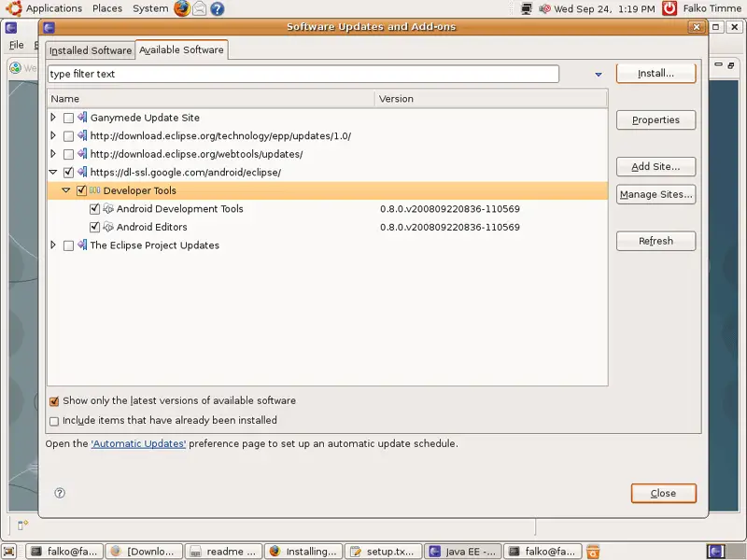Click the site icon beside the webtools/updates URL
747x560 pixels.
pyautogui.click(x=82, y=154)
